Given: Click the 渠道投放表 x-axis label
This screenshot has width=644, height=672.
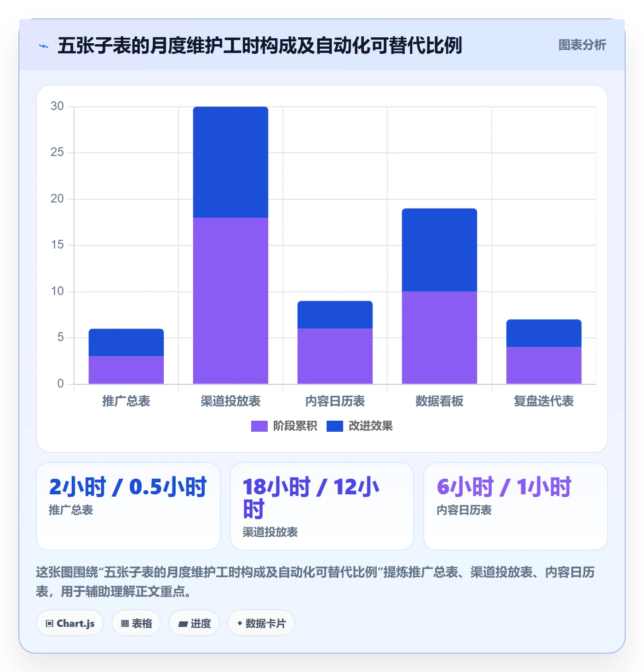Looking at the screenshot, I should [x=230, y=401].
